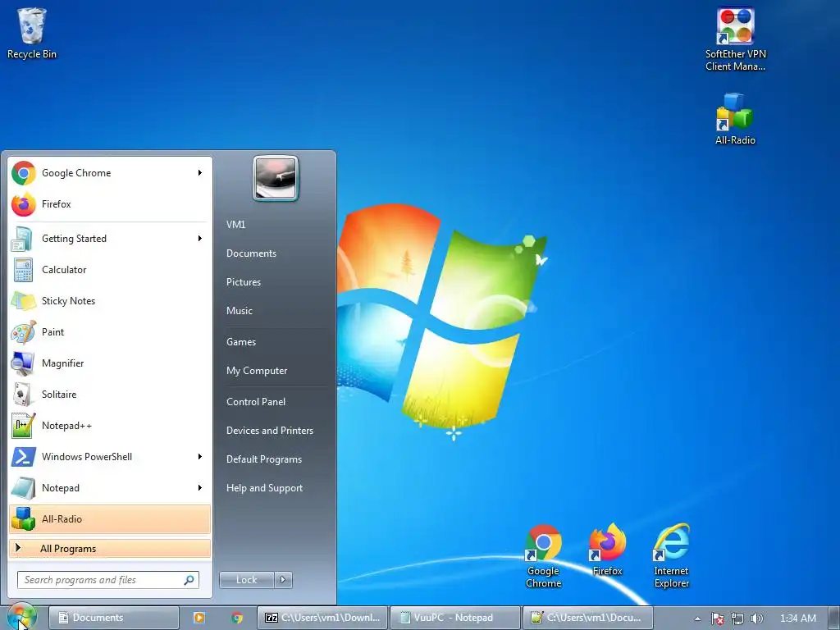Click the user account picture in Start menu
The width and height of the screenshot is (840, 630).
point(276,178)
